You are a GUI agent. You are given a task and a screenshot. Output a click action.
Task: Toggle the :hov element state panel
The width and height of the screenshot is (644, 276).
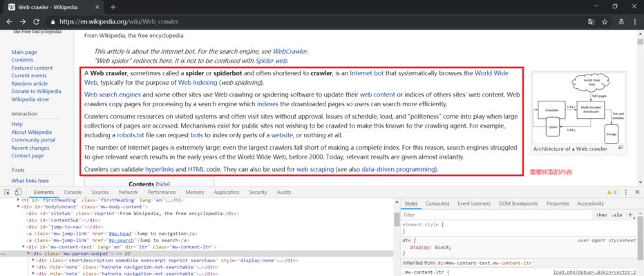point(600,215)
